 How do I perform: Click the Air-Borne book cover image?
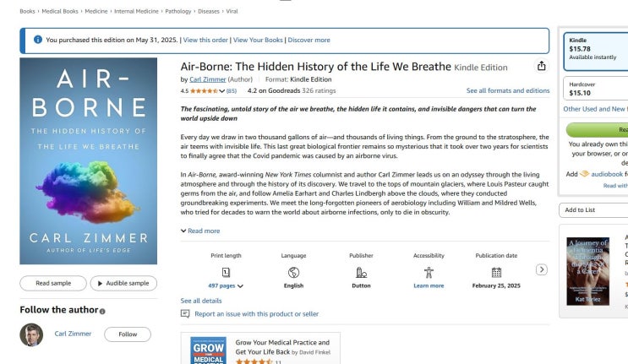click(x=89, y=160)
